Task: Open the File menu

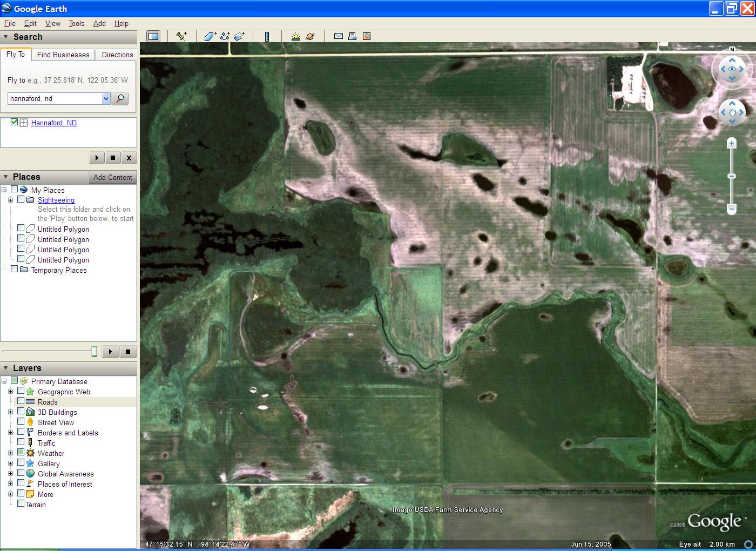Action: click(x=10, y=23)
